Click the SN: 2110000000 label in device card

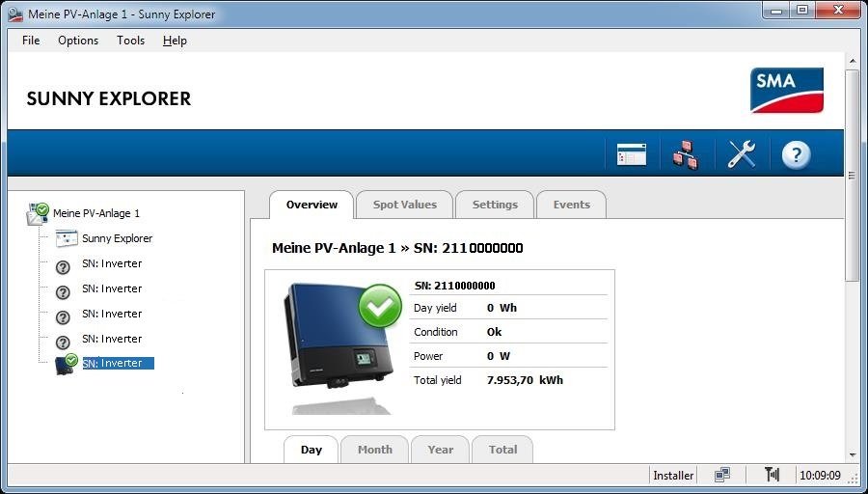[x=454, y=287]
